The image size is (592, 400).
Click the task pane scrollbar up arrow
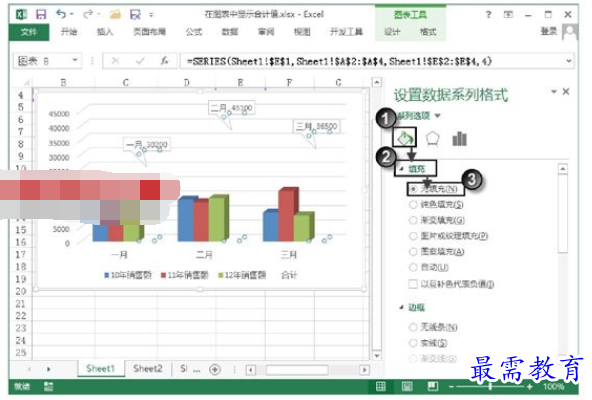tap(563, 168)
